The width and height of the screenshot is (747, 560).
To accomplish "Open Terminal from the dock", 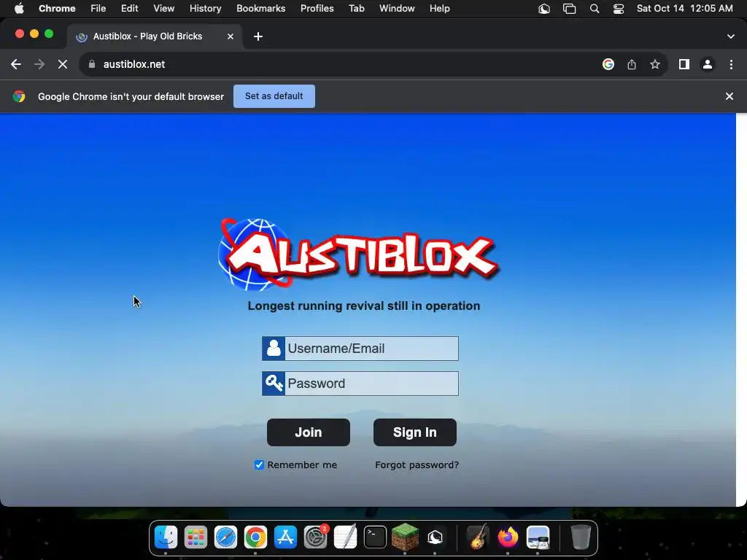I will (x=376, y=537).
